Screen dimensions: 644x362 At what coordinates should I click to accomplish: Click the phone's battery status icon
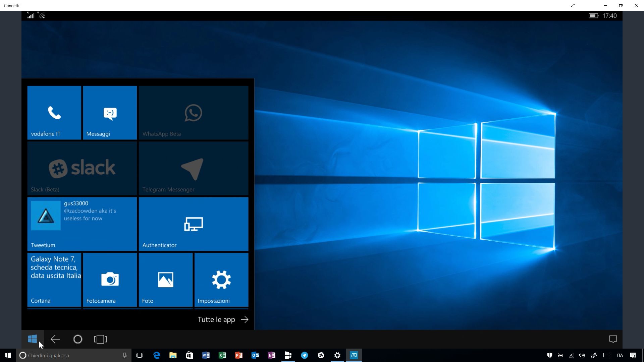[593, 16]
